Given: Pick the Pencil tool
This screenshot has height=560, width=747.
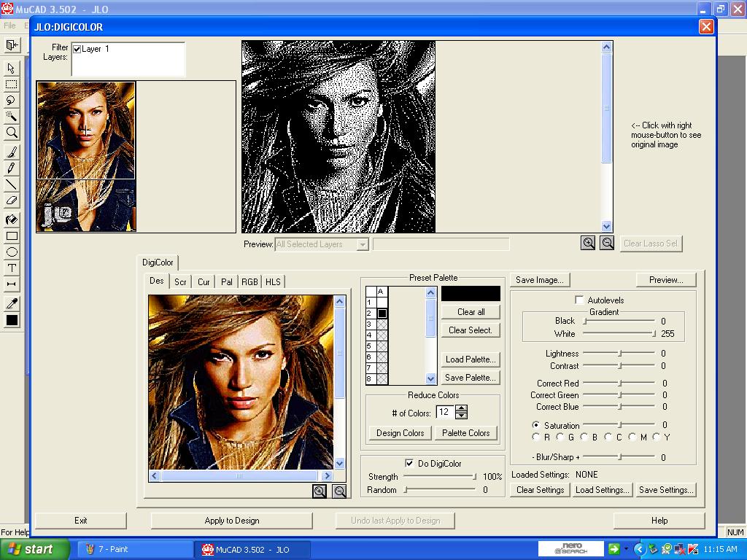Looking at the screenshot, I should coord(10,168).
